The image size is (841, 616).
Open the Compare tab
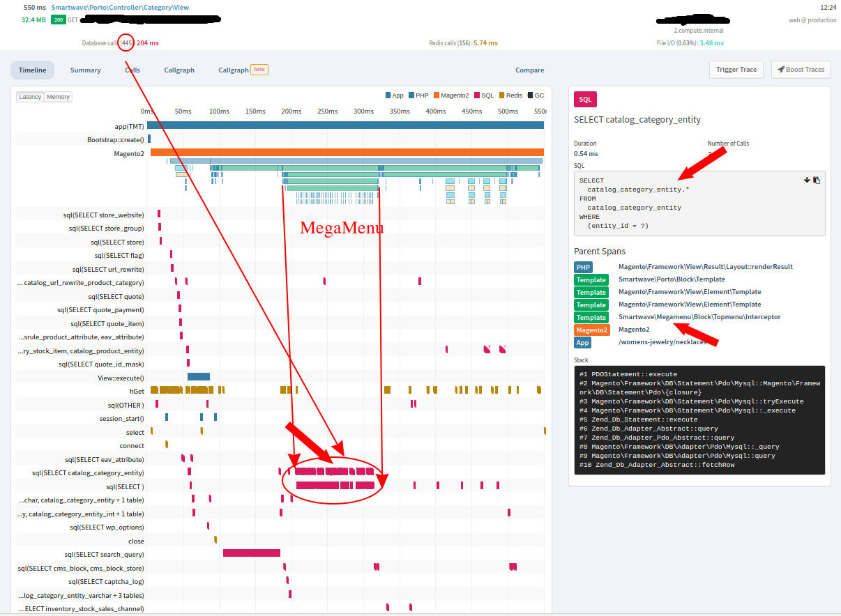(530, 70)
